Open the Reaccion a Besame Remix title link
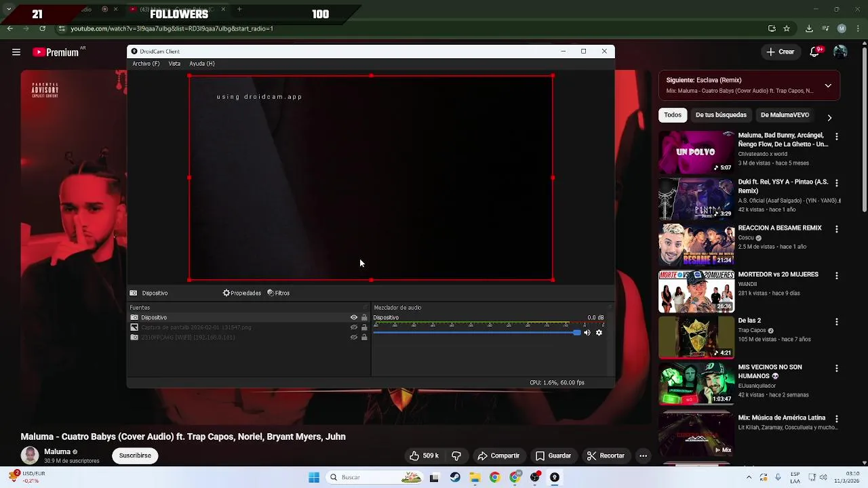 780,228
